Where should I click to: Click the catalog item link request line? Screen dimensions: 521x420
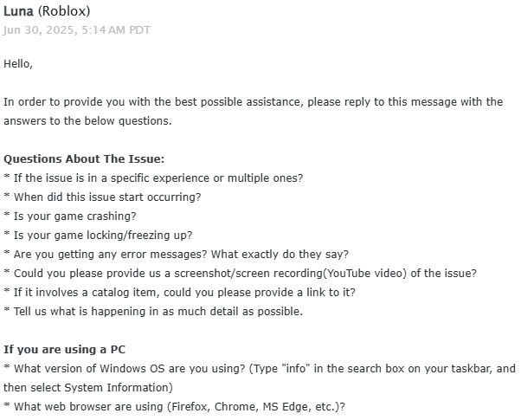pyautogui.click(x=179, y=293)
